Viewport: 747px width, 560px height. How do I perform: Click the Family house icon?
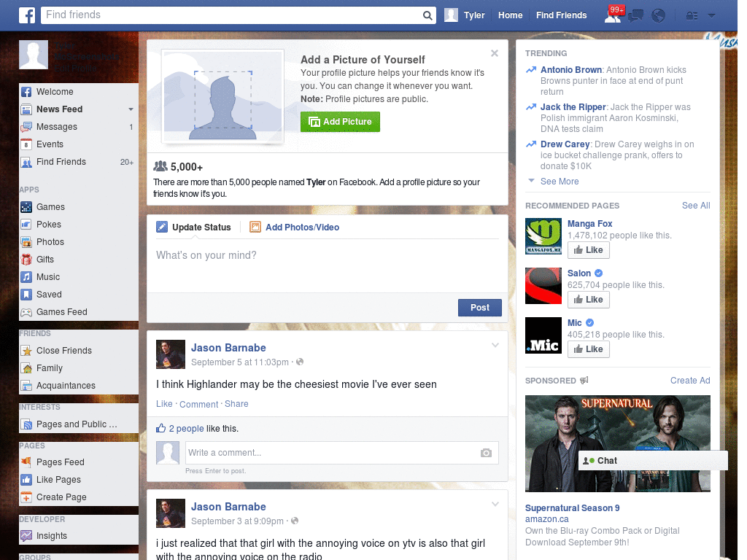pyautogui.click(x=26, y=368)
